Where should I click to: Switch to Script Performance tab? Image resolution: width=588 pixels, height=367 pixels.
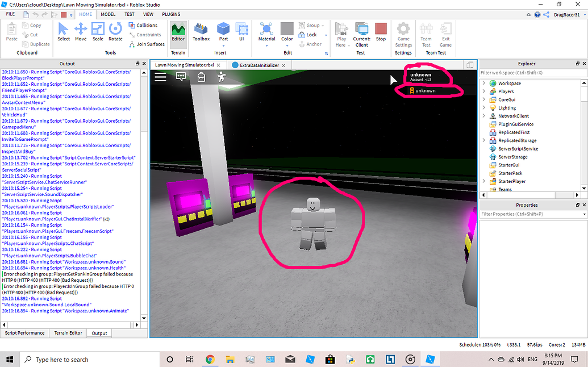click(25, 333)
